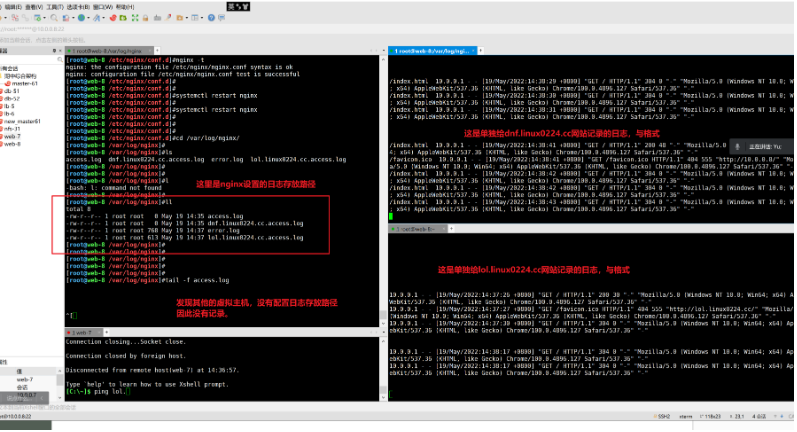The height and width of the screenshot is (432, 797).
Task: Open dropdown arrow beside session properties icon
Action: point(44,18)
